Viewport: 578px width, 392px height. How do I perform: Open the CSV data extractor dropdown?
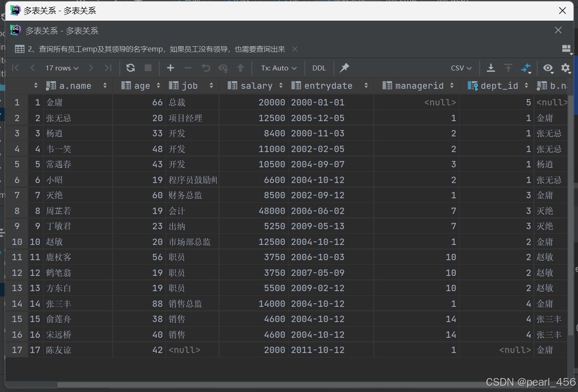pos(461,68)
